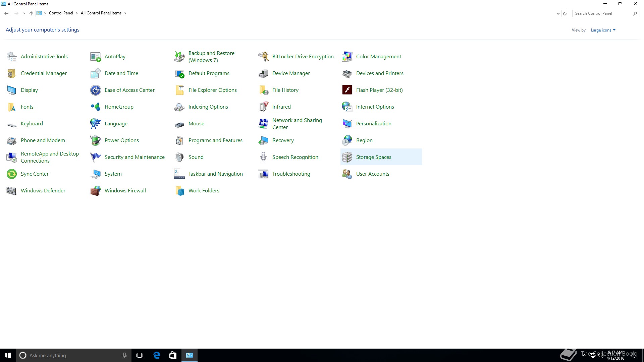Click the Cortana microphone icon
Viewport: 644px width, 362px height.
click(x=124, y=355)
